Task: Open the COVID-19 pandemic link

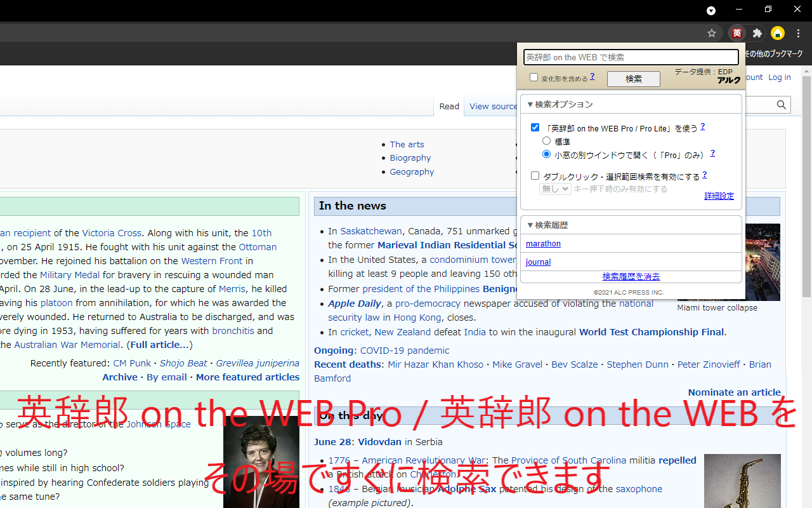Action: (405, 351)
